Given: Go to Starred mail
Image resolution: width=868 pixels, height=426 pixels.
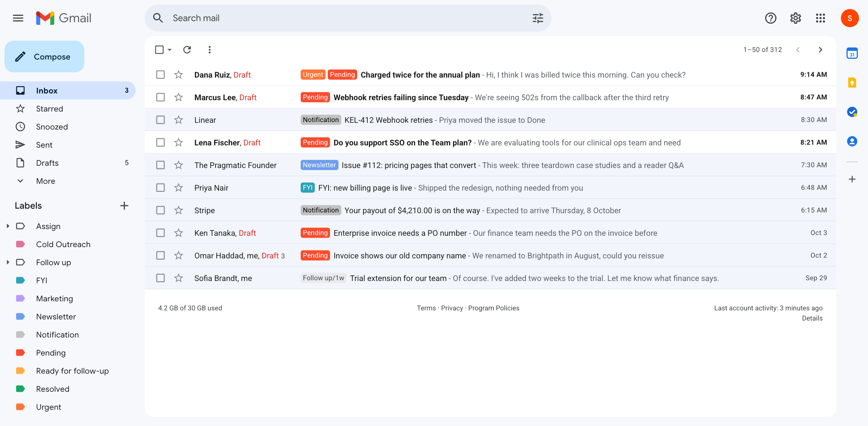Looking at the screenshot, I should pyautogui.click(x=68, y=108).
